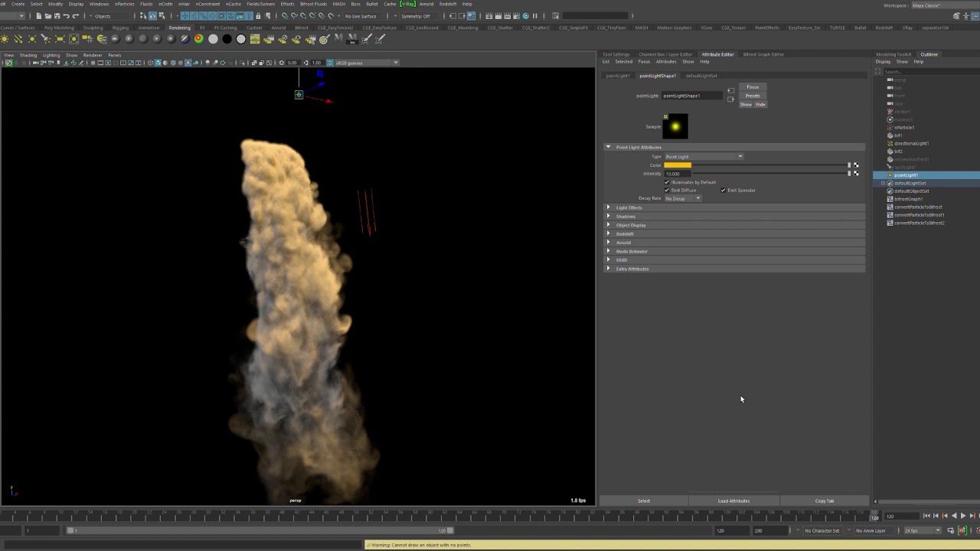Viewport: 980px width, 551px height.
Task: Click the blue plastic sphere shelf icon
Action: pyautogui.click(x=185, y=39)
